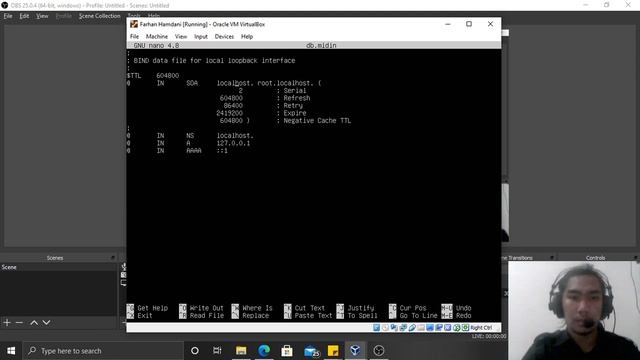
Task: Toggle mouse integration indicator in VirtualBox status bar
Action: 457,327
